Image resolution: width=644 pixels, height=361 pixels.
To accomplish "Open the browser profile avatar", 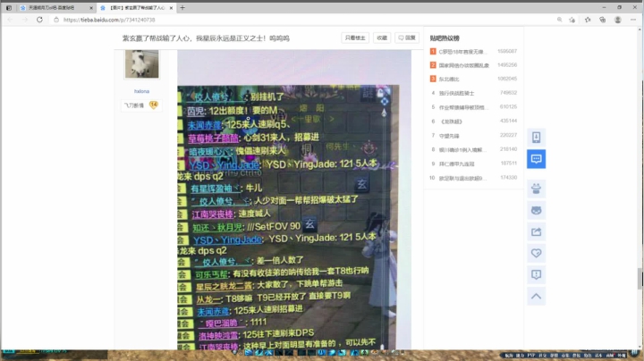I will [x=618, y=20].
